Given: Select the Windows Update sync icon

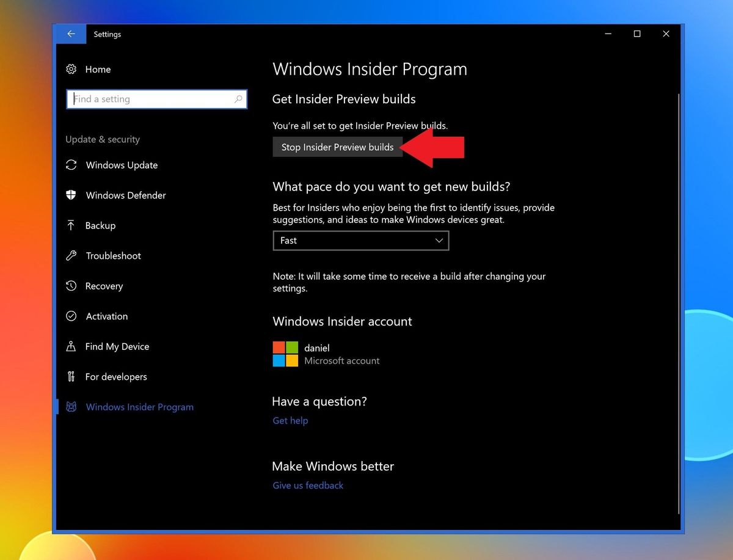Looking at the screenshot, I should click(71, 165).
